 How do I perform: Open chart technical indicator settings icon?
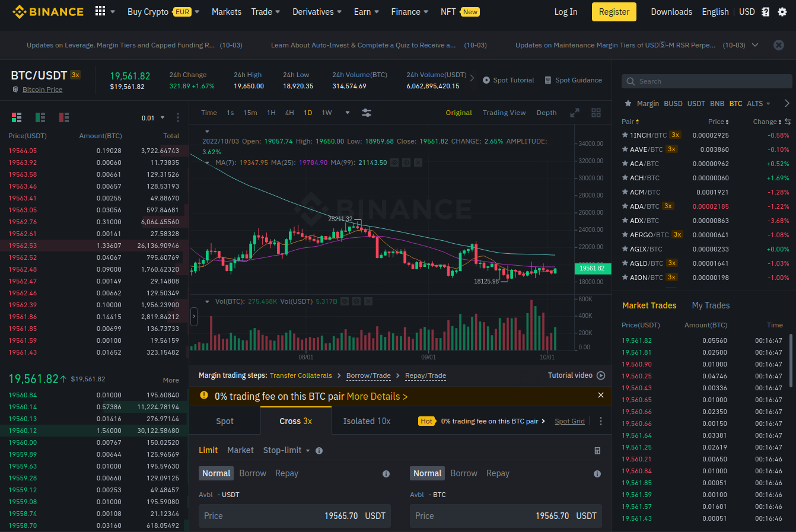(367, 113)
